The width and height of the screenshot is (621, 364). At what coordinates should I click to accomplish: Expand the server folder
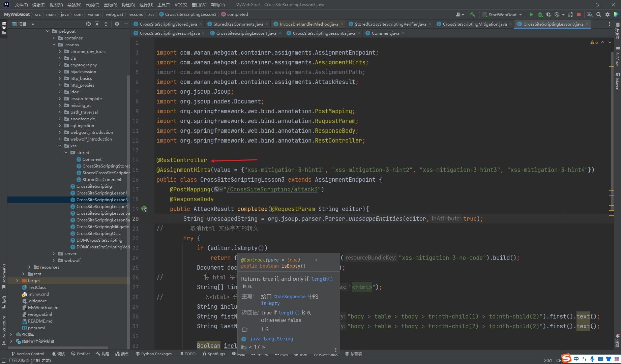point(54,253)
